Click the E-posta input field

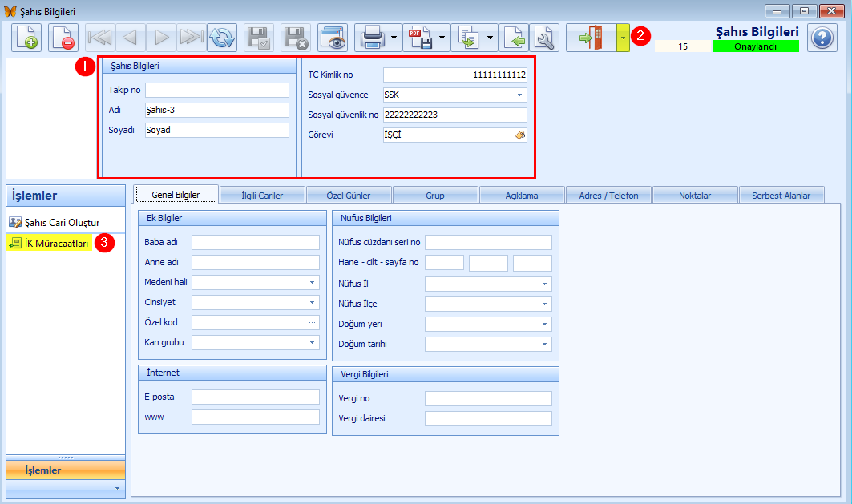pyautogui.click(x=255, y=397)
